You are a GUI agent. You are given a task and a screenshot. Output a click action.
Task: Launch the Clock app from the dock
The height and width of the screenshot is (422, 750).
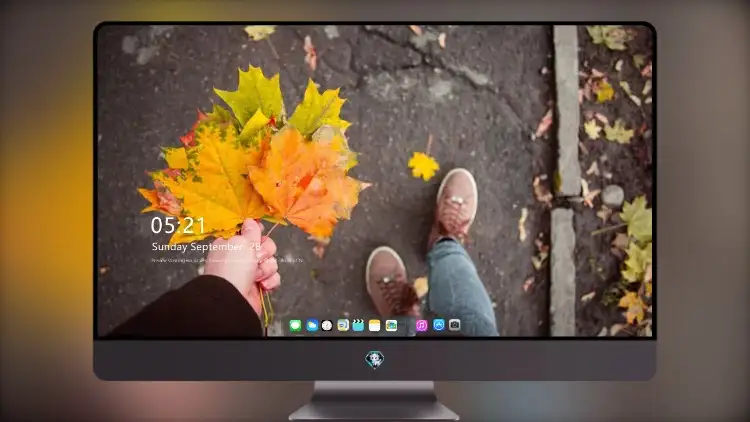(x=327, y=326)
